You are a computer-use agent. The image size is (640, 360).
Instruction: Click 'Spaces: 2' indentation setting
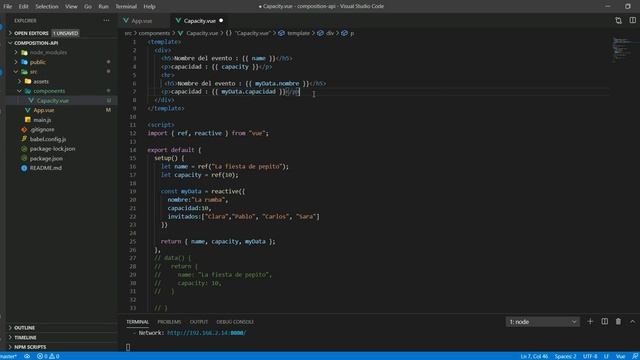click(565, 356)
